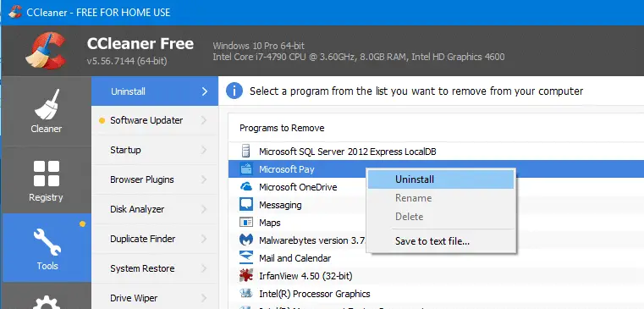Click the Microsoft SQL Server LocalDB icon
Image resolution: width=644 pixels, height=309 pixels.
(x=245, y=152)
